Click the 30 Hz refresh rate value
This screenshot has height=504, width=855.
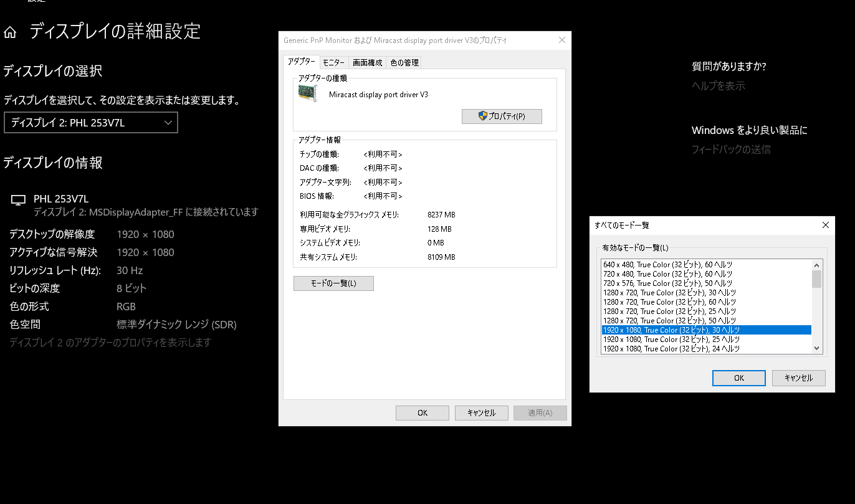pyautogui.click(x=130, y=270)
